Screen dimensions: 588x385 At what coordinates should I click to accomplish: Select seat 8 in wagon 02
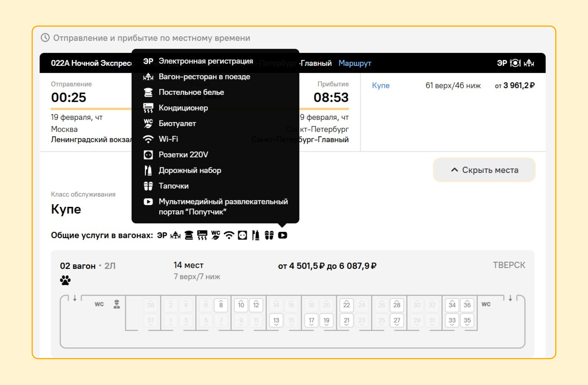coord(221,305)
